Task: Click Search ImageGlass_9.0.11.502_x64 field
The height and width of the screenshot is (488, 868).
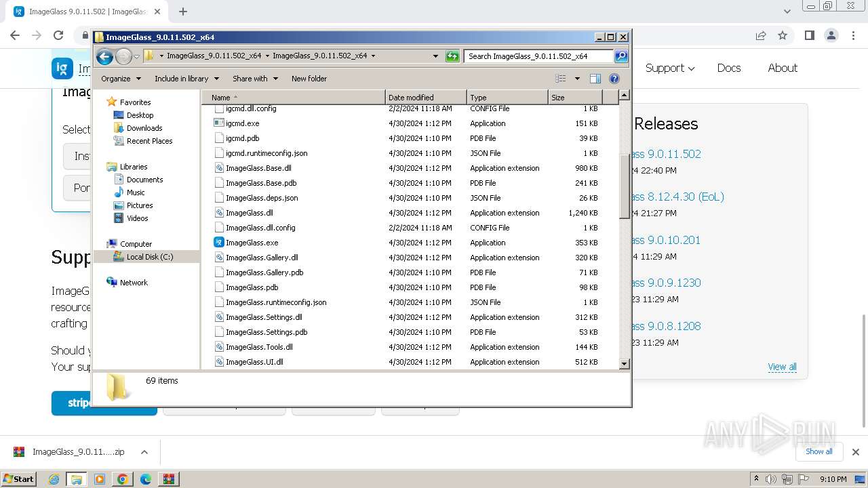Action: (539, 56)
